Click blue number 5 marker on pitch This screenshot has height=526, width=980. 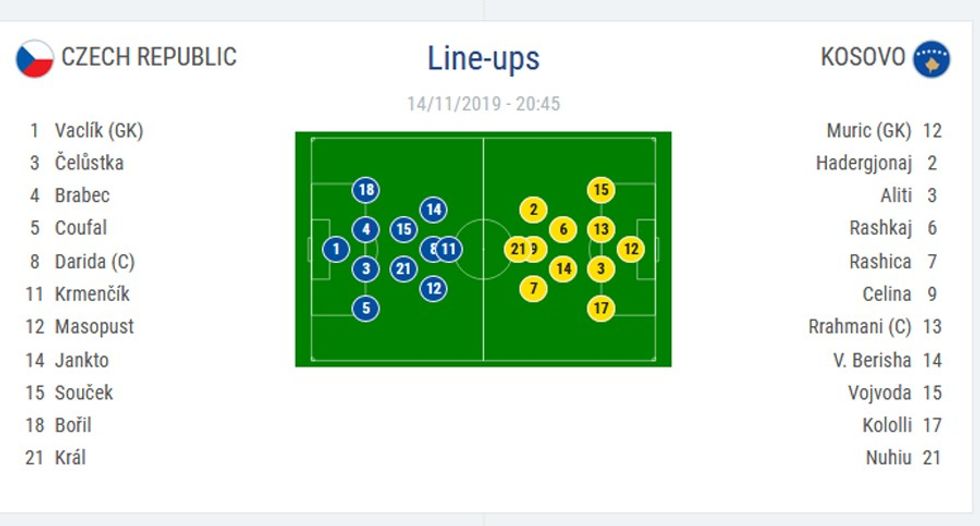pyautogui.click(x=366, y=308)
